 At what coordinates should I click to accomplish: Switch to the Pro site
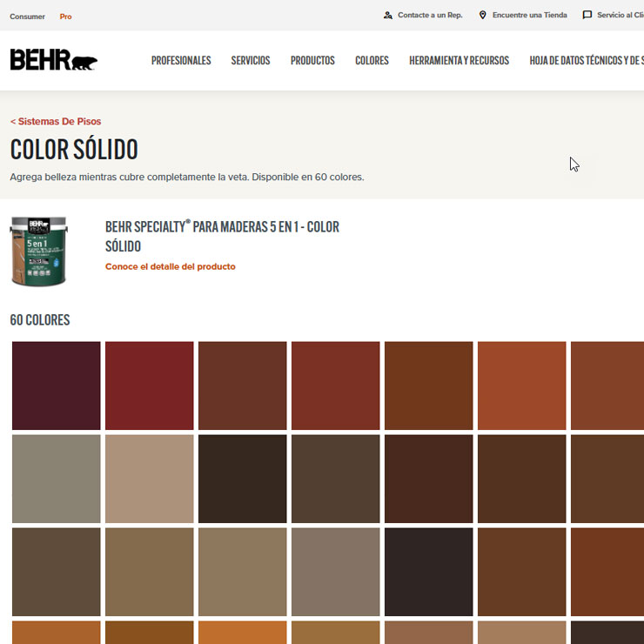pyautogui.click(x=66, y=17)
